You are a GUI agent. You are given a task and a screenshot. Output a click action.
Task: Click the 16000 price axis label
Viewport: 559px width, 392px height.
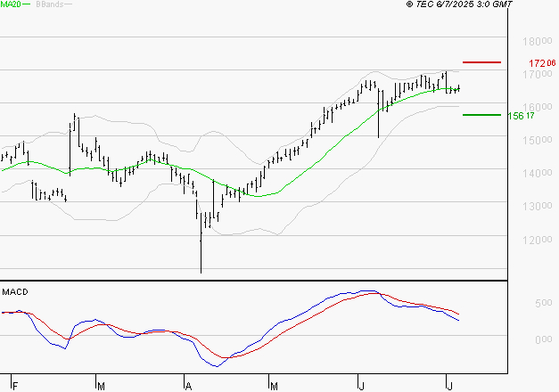click(x=538, y=107)
